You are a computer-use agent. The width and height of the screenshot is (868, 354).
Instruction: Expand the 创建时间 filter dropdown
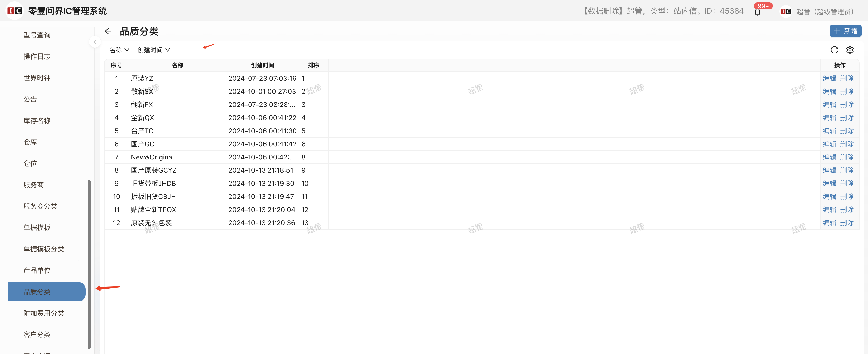(x=154, y=50)
